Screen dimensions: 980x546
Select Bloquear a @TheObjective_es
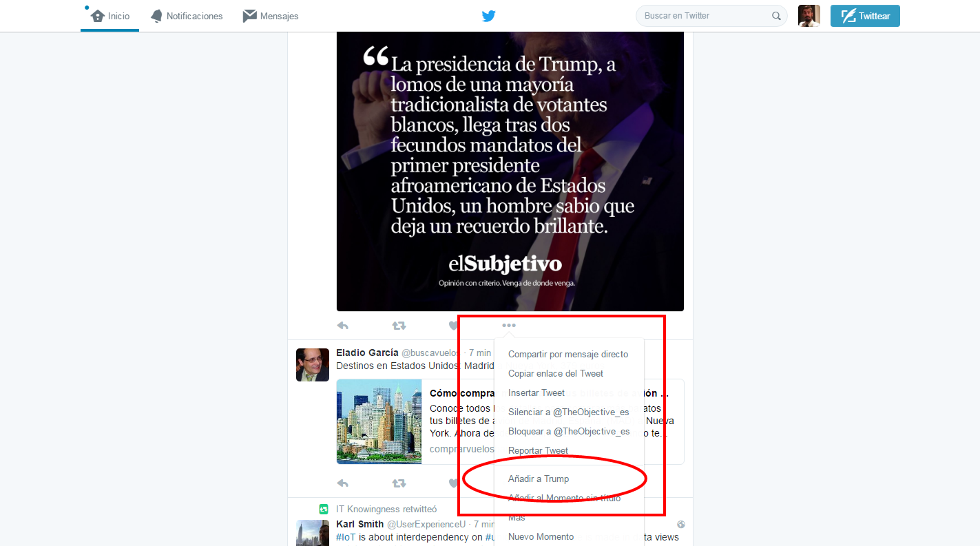tap(568, 432)
